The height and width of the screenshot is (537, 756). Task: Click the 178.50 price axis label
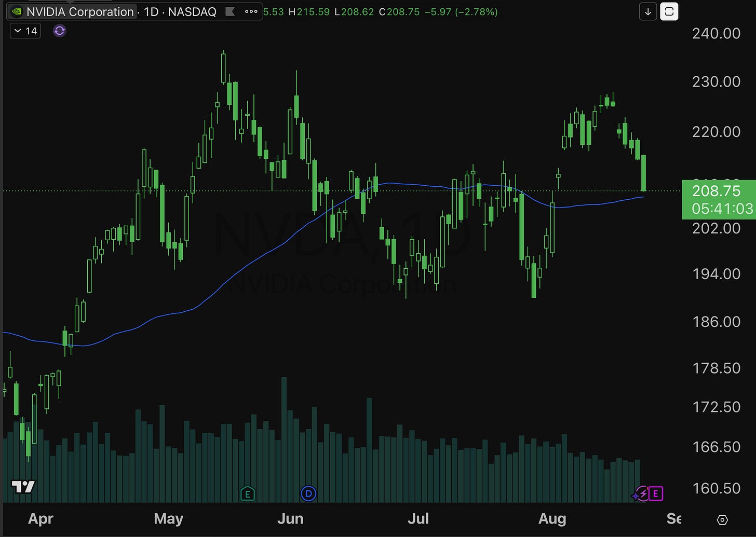[x=716, y=368]
